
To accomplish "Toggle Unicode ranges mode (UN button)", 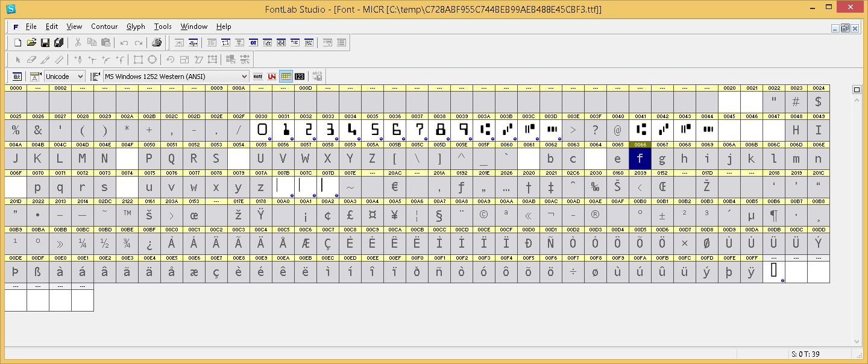I will [x=272, y=77].
